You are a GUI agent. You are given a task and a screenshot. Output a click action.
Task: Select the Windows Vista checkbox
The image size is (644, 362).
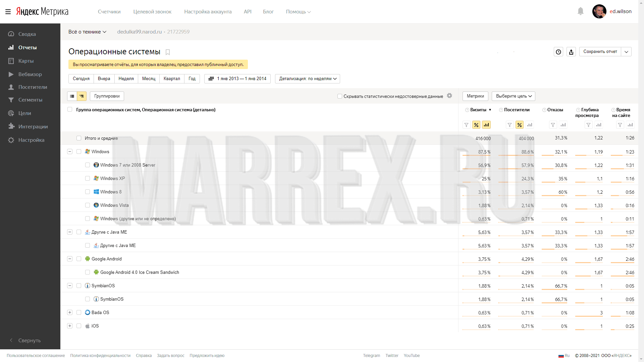pos(88,205)
